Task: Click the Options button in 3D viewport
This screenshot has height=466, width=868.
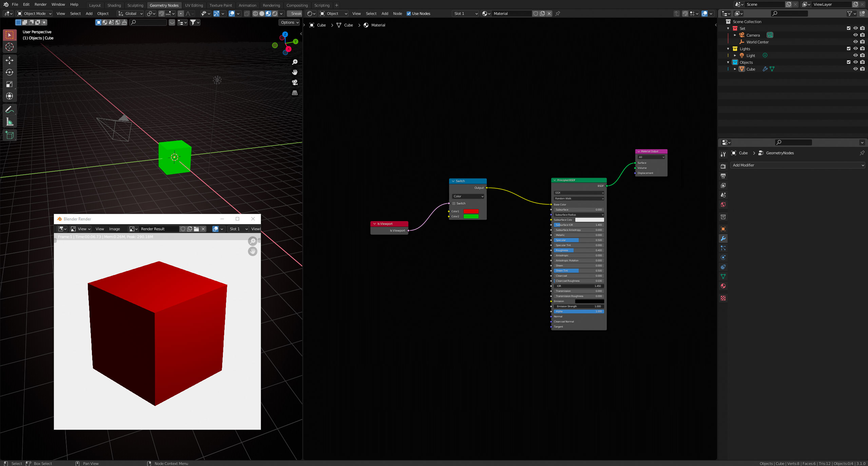Action: point(289,22)
